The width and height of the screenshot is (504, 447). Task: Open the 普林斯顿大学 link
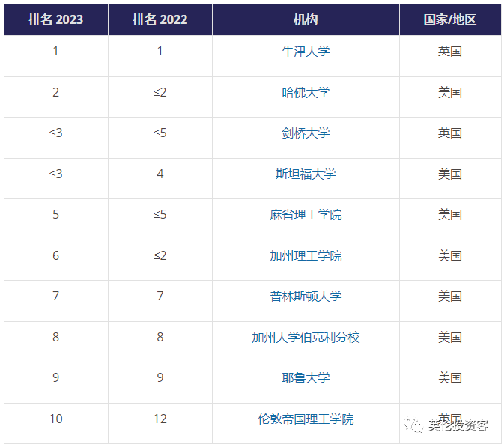[306, 297]
